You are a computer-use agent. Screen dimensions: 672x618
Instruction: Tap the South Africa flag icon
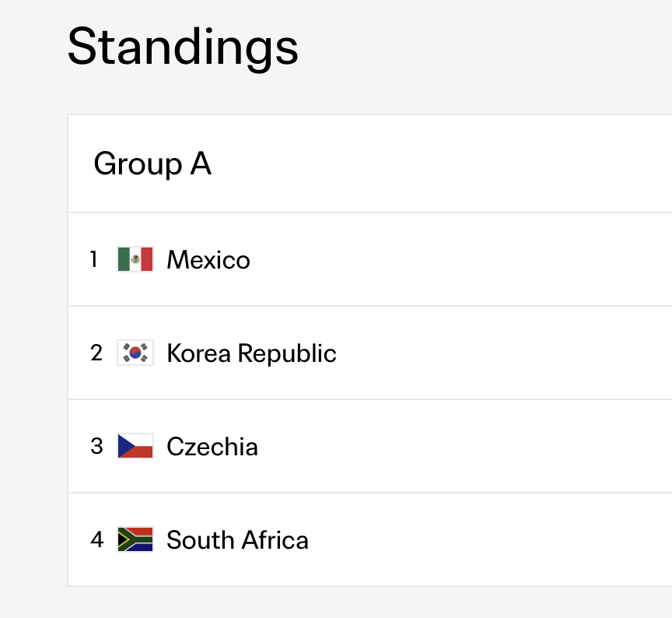point(135,539)
